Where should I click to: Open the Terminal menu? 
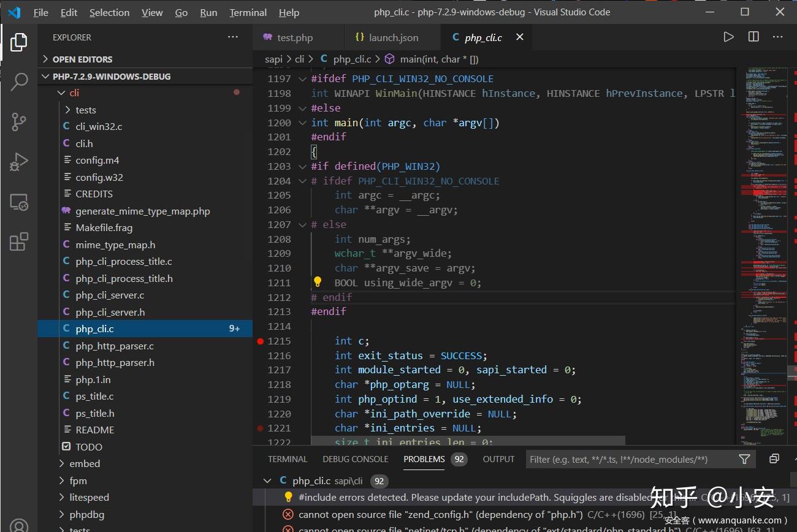248,12
